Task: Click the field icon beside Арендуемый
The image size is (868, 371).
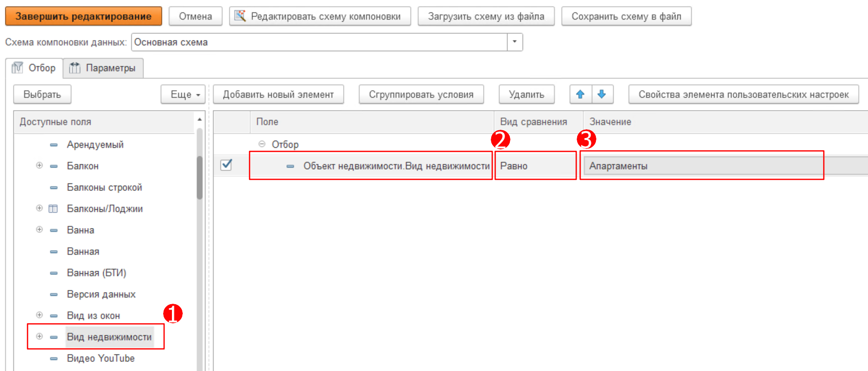Action: [54, 145]
